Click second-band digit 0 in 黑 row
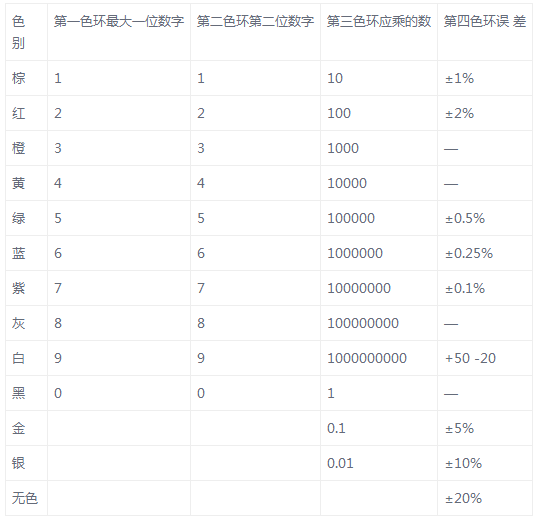 click(x=201, y=394)
